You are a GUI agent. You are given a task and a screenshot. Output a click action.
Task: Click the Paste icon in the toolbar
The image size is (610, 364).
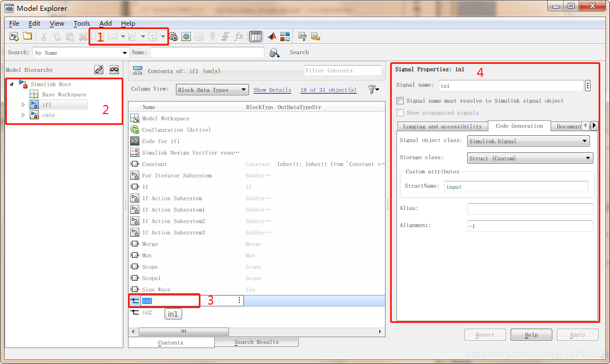[70, 36]
